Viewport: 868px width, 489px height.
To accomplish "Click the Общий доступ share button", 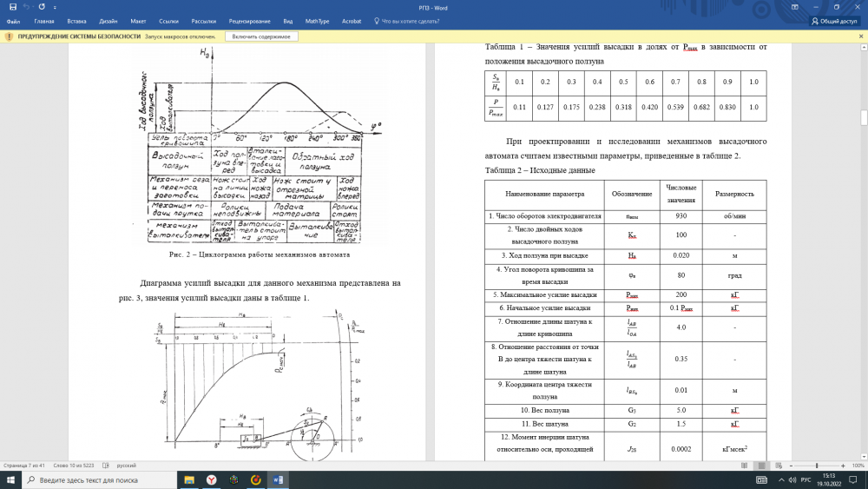I will (834, 21).
